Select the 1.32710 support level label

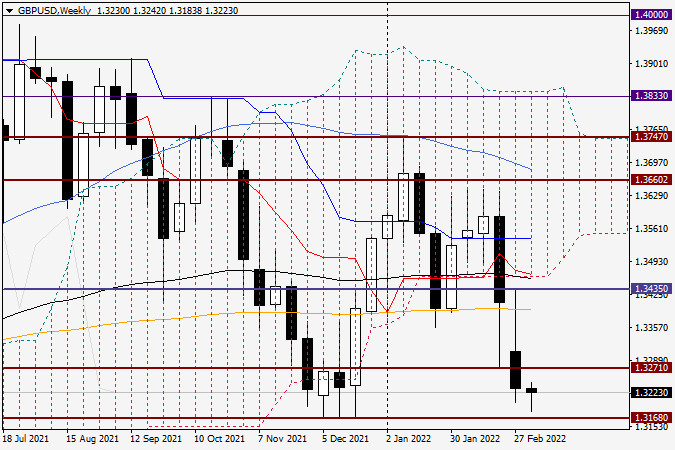[x=652, y=367]
